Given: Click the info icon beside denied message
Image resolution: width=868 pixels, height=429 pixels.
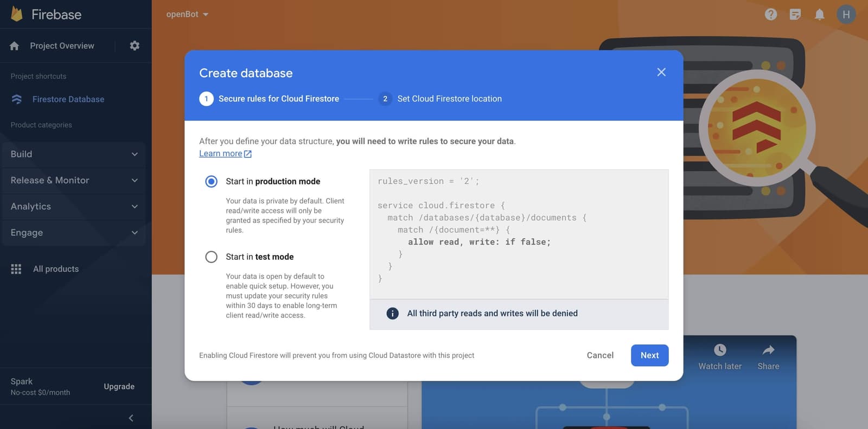Looking at the screenshot, I should (x=392, y=313).
